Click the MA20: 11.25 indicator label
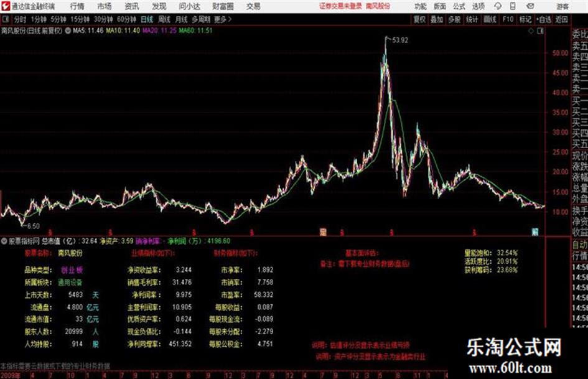Screen dimensions: 588x379 coord(159,30)
